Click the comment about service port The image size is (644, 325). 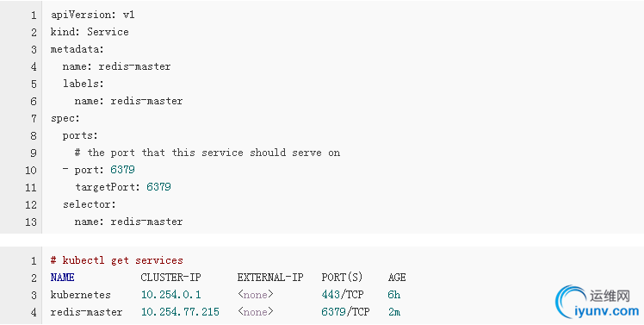[207, 153]
